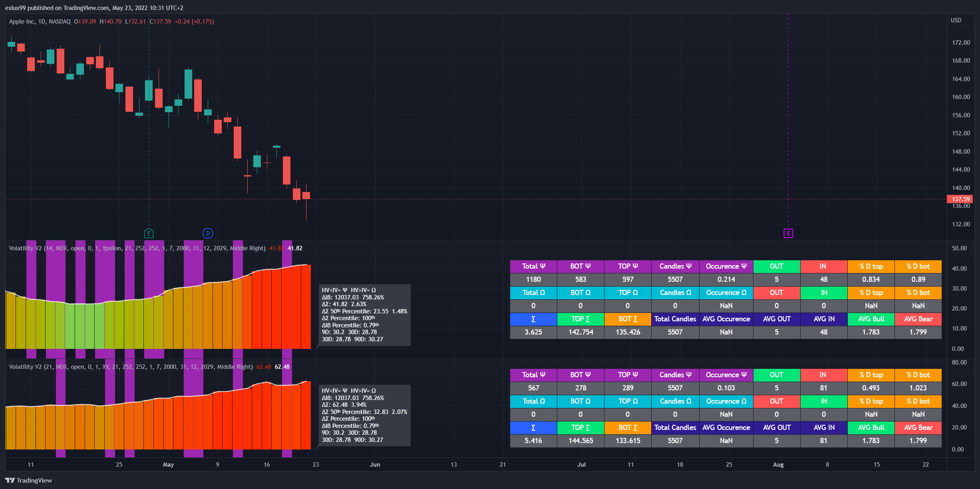980x489 pixels.
Task: Click the 1.023 % D bot cell
Action: (x=918, y=388)
